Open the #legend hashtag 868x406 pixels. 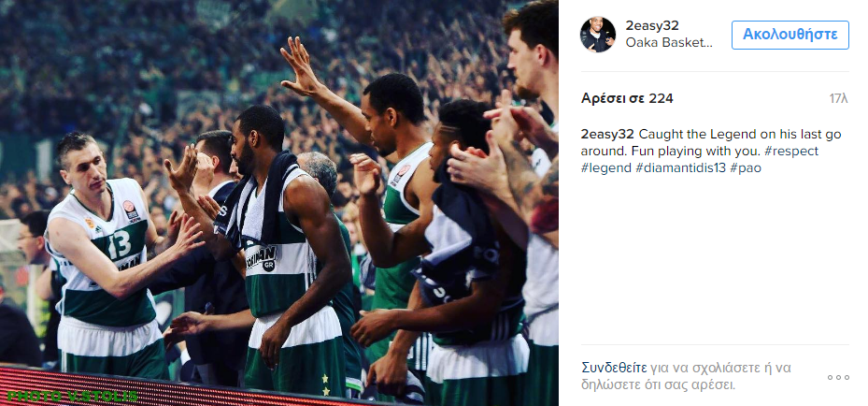point(606,167)
